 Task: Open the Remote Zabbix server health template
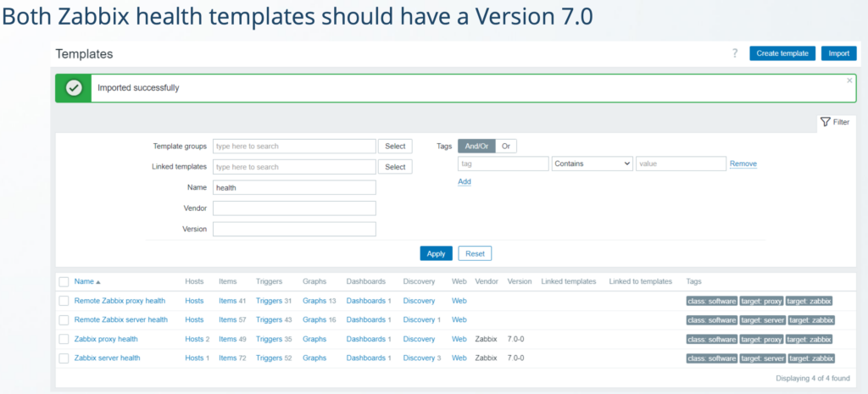(x=120, y=319)
